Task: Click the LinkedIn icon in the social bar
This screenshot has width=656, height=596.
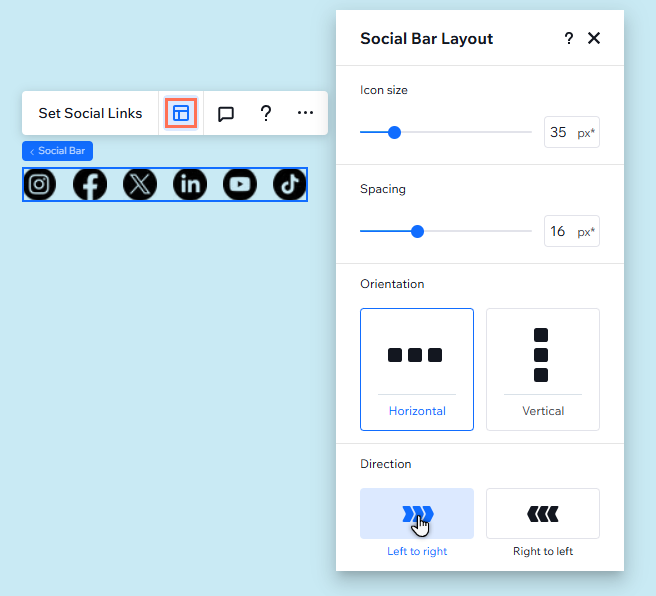Action: coord(190,184)
